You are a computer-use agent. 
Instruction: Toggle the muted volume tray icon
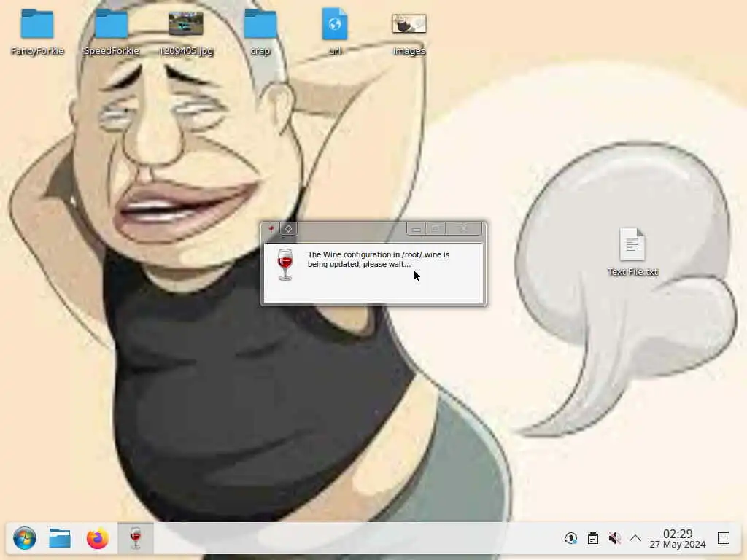coord(614,538)
